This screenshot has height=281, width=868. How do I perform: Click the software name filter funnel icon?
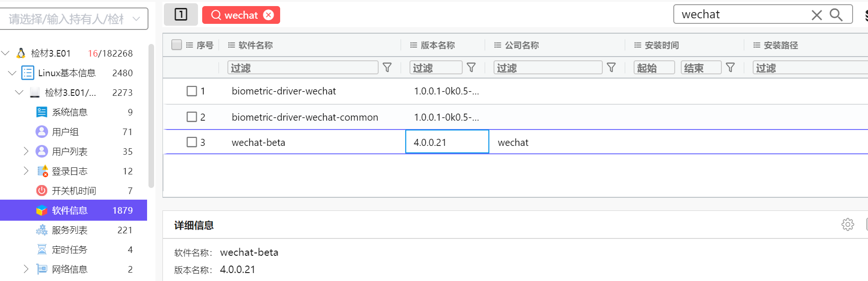[x=387, y=68]
